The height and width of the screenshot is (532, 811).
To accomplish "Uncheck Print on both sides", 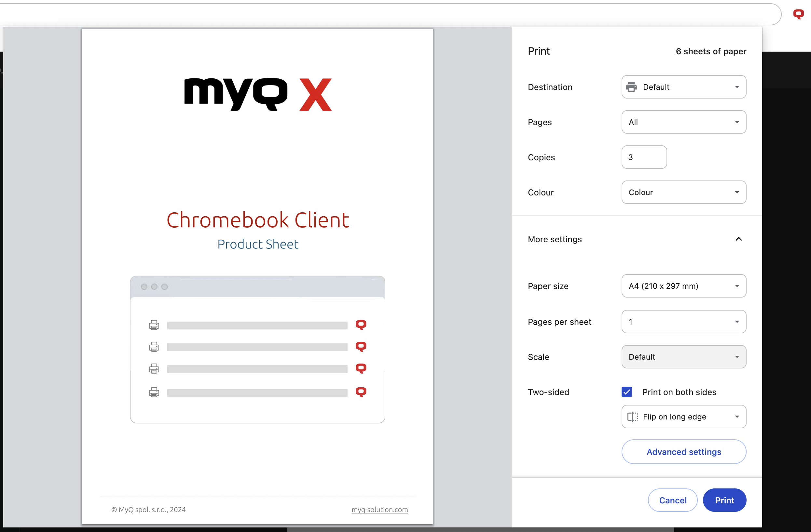I will coord(627,392).
